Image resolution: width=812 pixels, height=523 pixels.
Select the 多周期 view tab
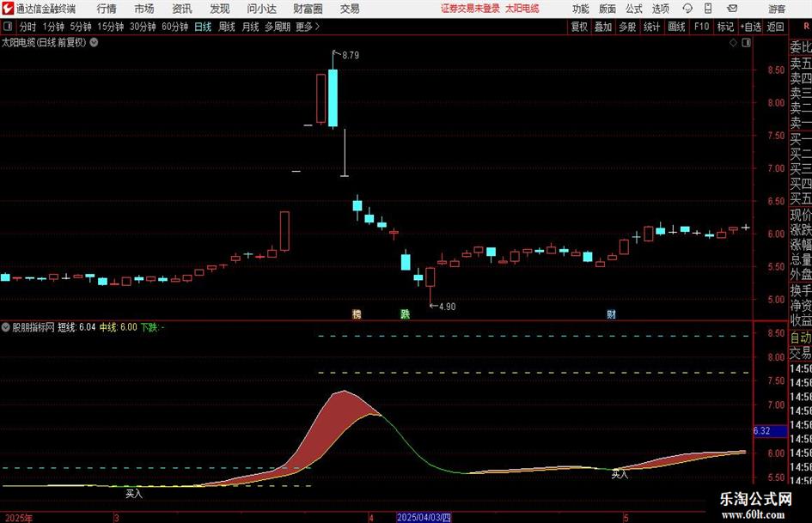pos(278,27)
